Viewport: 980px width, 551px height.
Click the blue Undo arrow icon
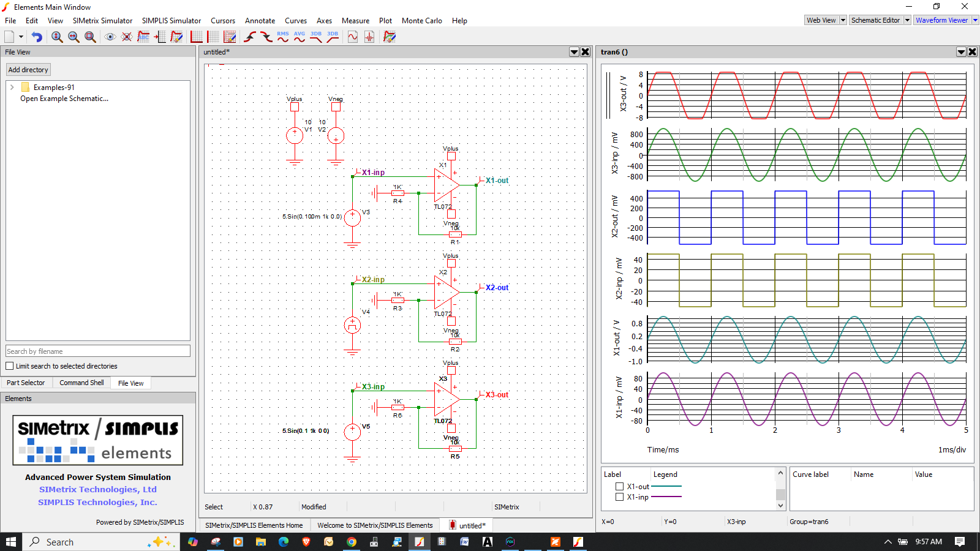click(37, 37)
